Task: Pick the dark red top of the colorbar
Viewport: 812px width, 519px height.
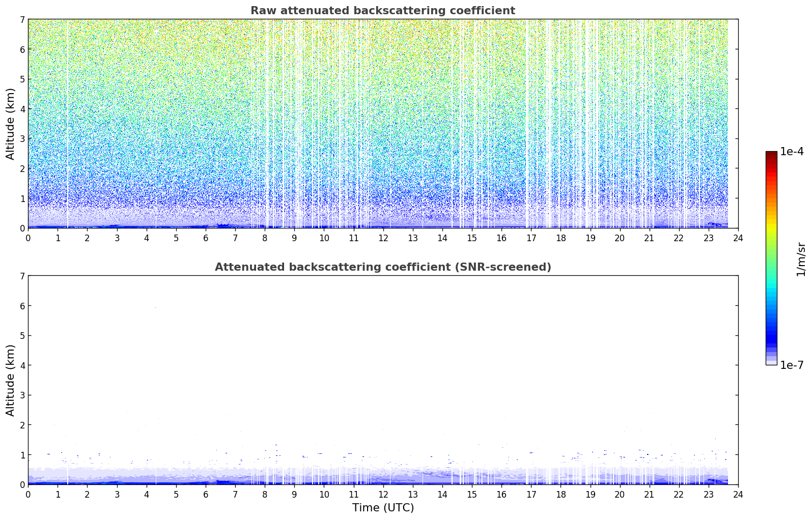Action: click(771, 155)
